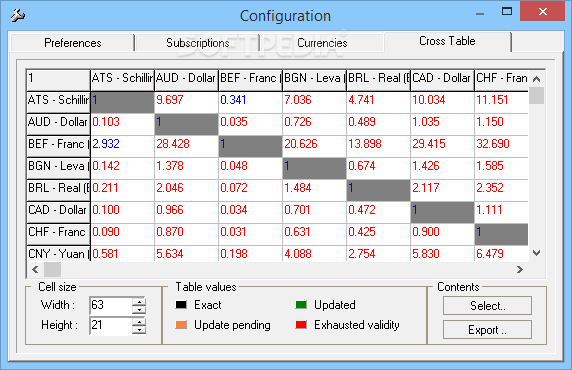The height and width of the screenshot is (370, 572).
Task: Select the cell with value 13.898
Action: tap(378, 146)
